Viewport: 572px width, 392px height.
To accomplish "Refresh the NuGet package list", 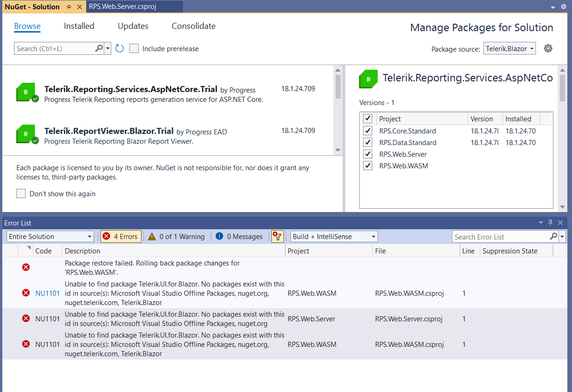I will (x=120, y=48).
